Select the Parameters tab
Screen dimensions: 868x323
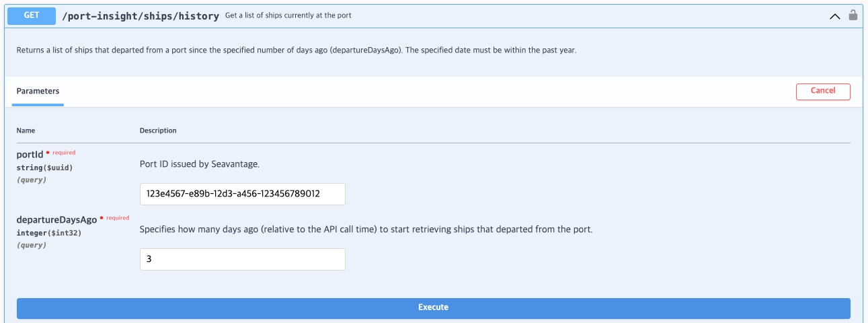tap(38, 91)
